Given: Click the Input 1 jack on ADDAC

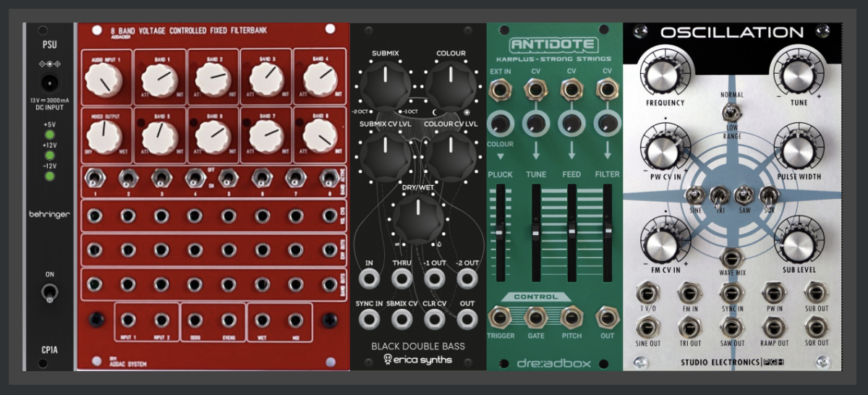Looking at the screenshot, I should click(128, 320).
